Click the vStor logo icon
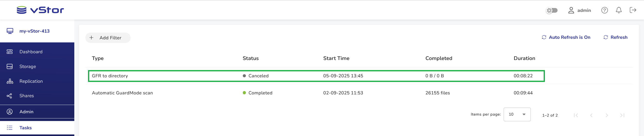644x136 pixels. click(22, 10)
